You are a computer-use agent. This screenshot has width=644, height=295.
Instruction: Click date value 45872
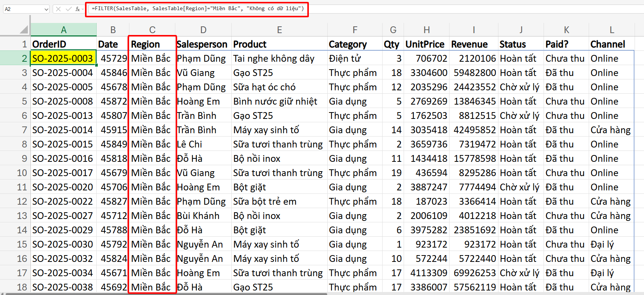coord(113,101)
